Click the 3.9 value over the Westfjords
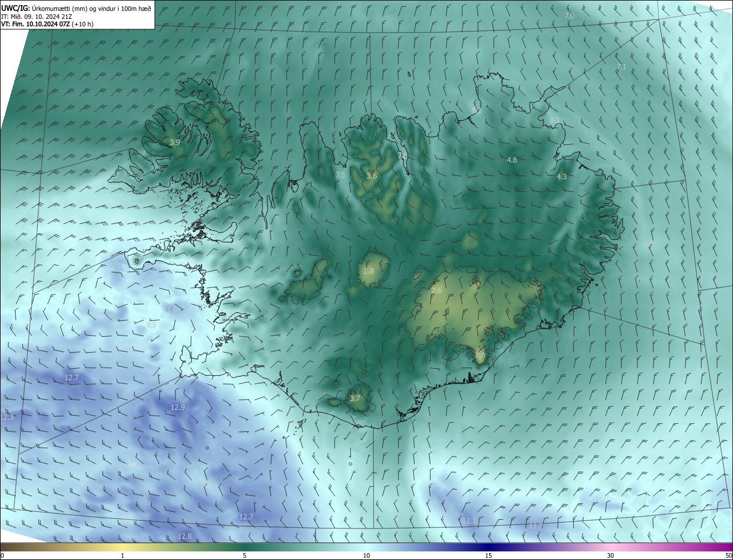 click(x=175, y=142)
